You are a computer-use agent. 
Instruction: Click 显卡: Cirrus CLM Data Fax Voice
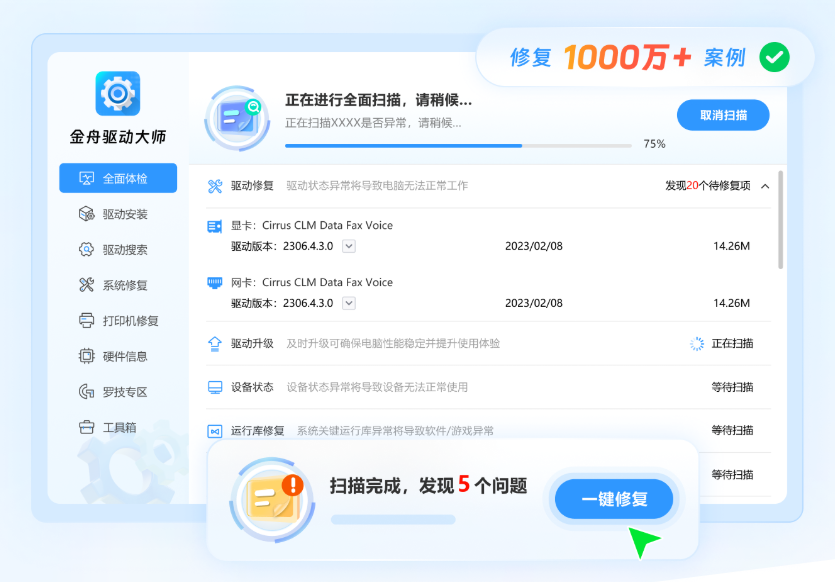(312, 225)
